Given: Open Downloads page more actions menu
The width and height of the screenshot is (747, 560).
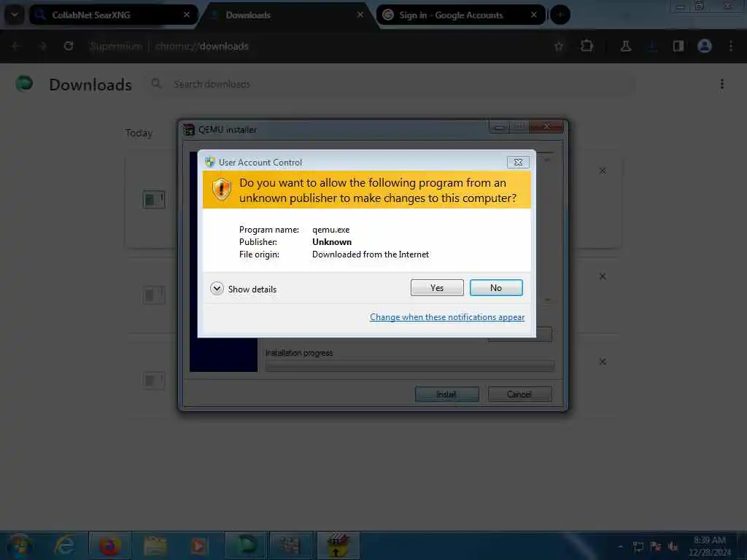Looking at the screenshot, I should (x=722, y=85).
